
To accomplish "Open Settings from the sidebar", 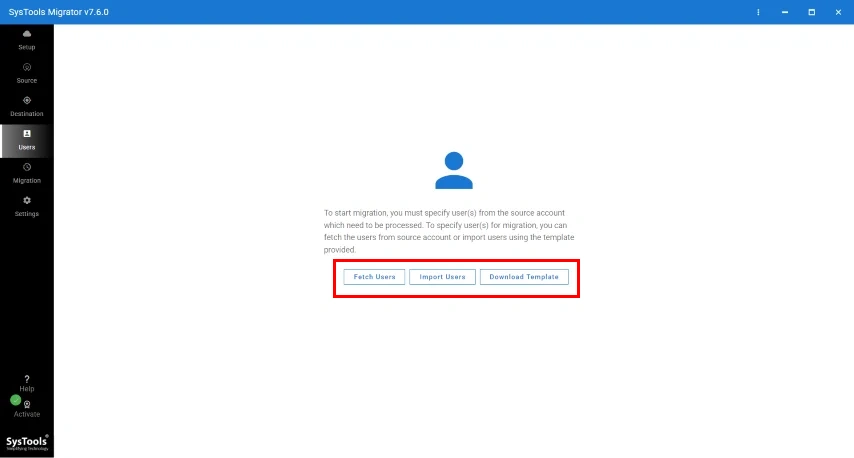I will coord(27,207).
